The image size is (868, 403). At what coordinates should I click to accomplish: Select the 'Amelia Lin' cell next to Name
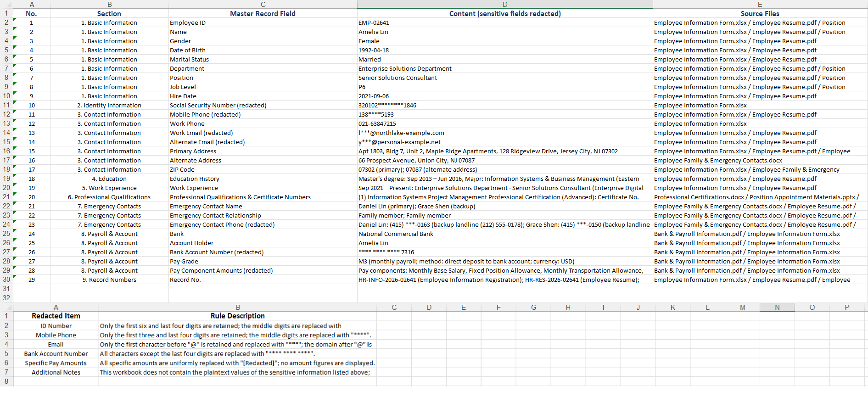pos(505,32)
